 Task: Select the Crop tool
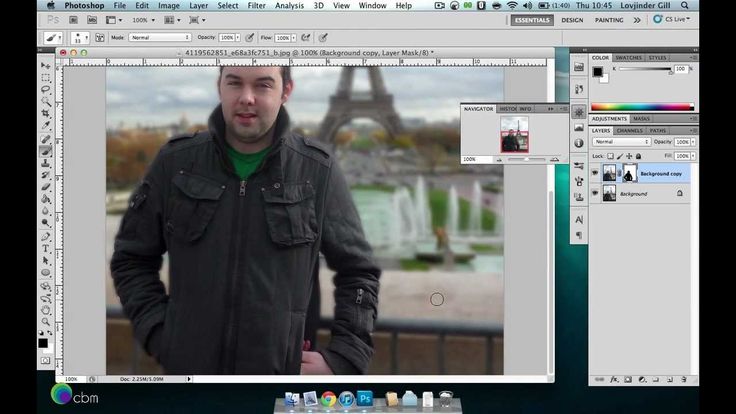pyautogui.click(x=45, y=114)
